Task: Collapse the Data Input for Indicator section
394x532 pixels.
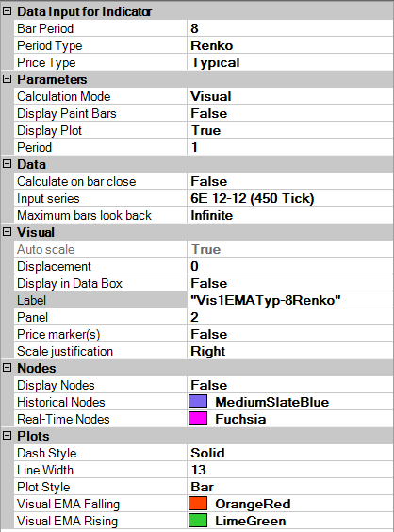Action: 7,11
